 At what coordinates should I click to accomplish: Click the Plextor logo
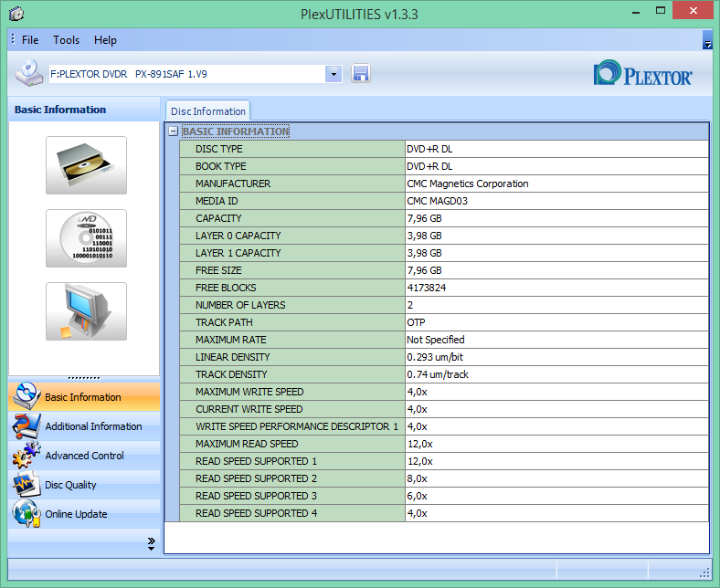(x=642, y=73)
